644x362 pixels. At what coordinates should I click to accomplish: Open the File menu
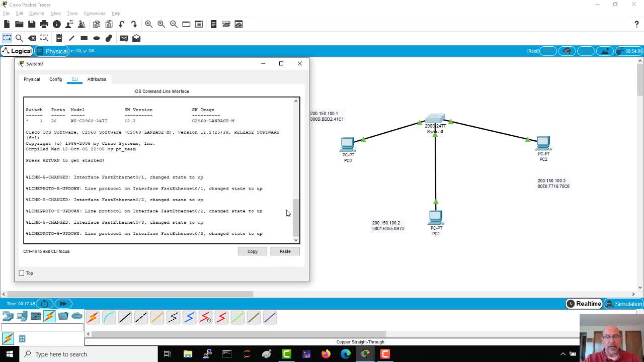(7, 14)
